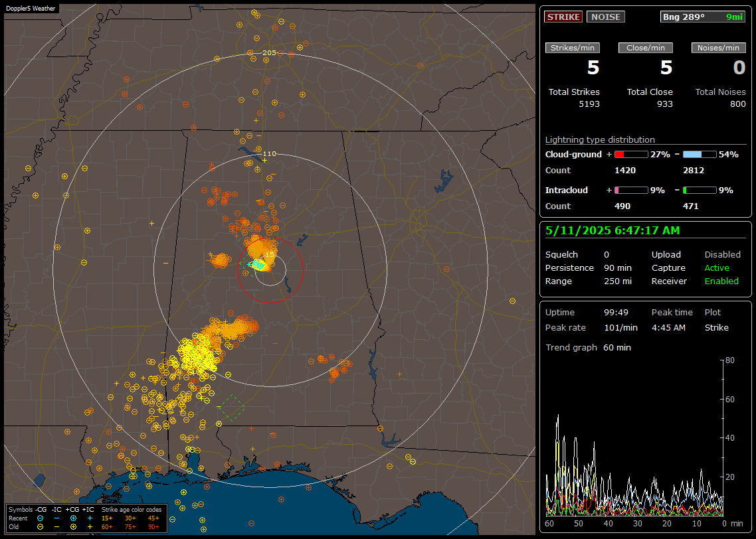Click the red positive cloud-ground 27% bar
This screenshot has width=756, height=539.
point(631,154)
